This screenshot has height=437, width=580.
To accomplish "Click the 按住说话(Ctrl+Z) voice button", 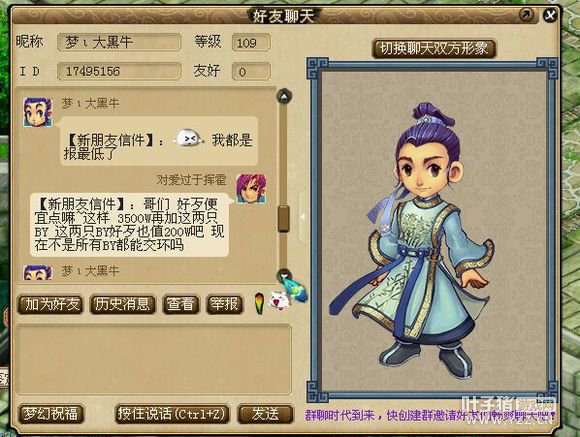I will (x=172, y=414).
